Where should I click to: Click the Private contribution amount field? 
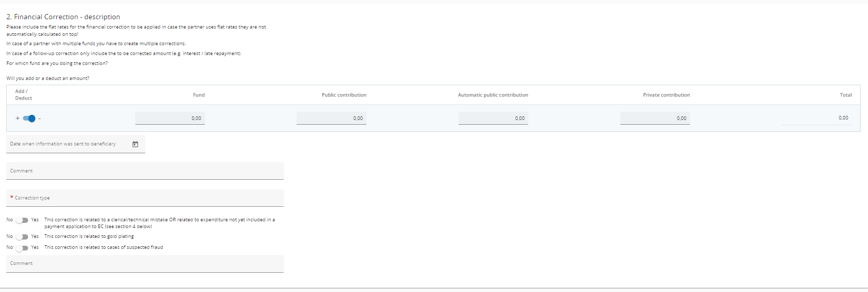(655, 118)
